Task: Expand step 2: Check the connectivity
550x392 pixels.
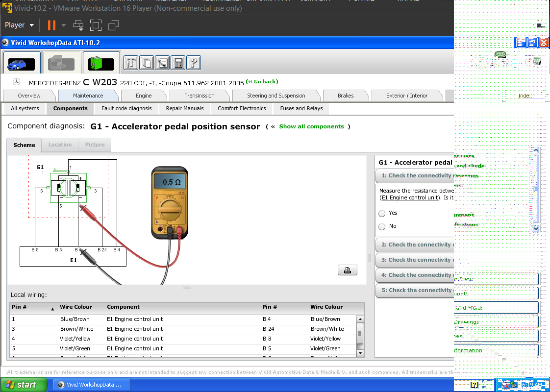Action: pos(415,245)
